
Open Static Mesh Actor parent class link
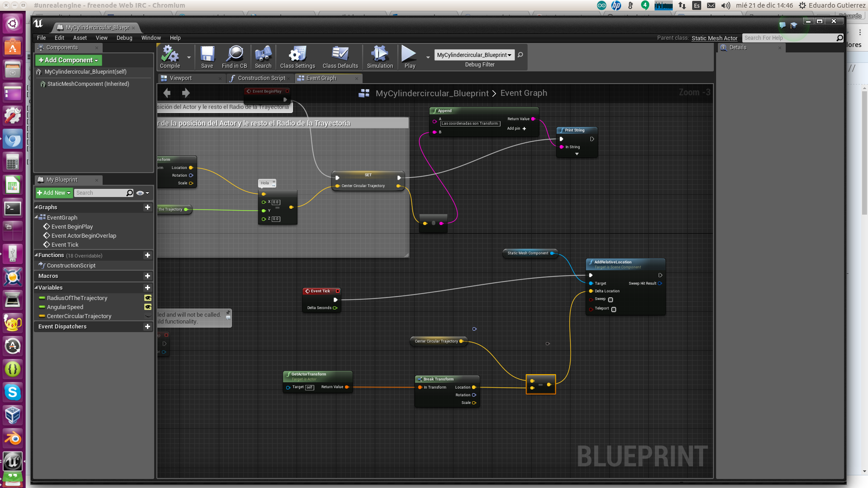pyautogui.click(x=714, y=38)
